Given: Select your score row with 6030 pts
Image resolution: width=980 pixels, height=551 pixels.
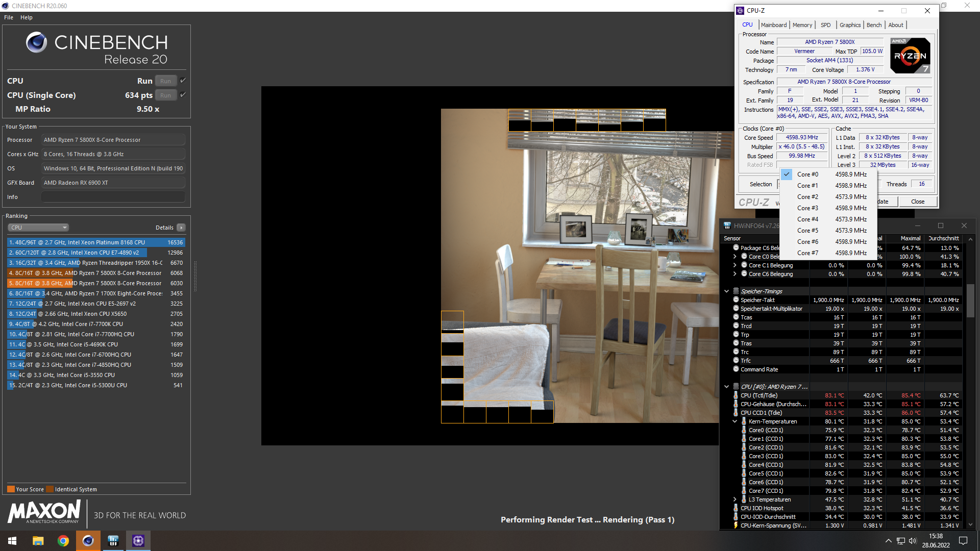Looking at the screenshot, I should [x=96, y=283].
